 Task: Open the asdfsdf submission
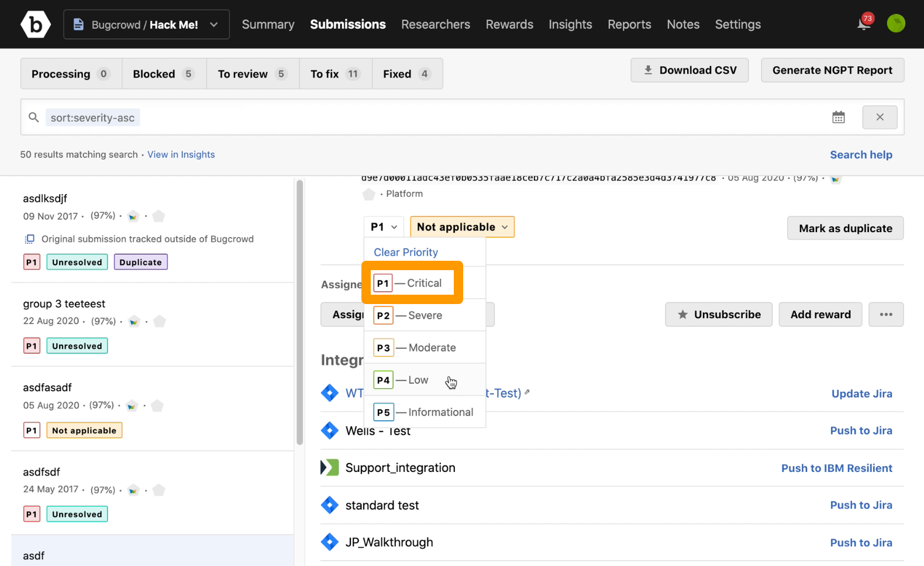point(42,471)
